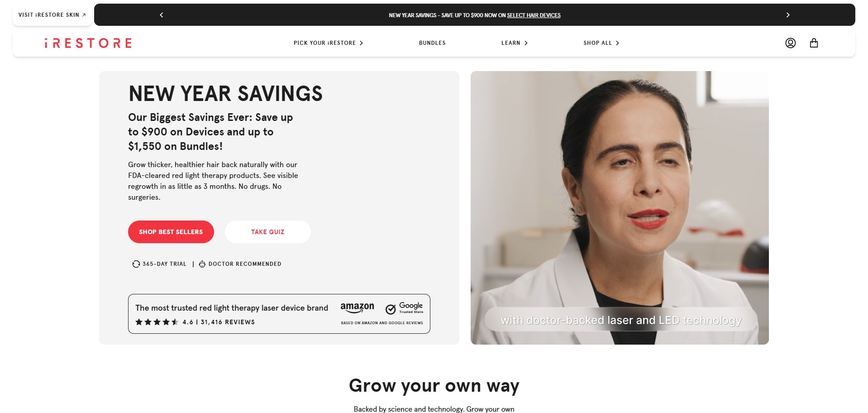Click the Shop Best Sellers button
This screenshot has width=868, height=413.
point(171,232)
